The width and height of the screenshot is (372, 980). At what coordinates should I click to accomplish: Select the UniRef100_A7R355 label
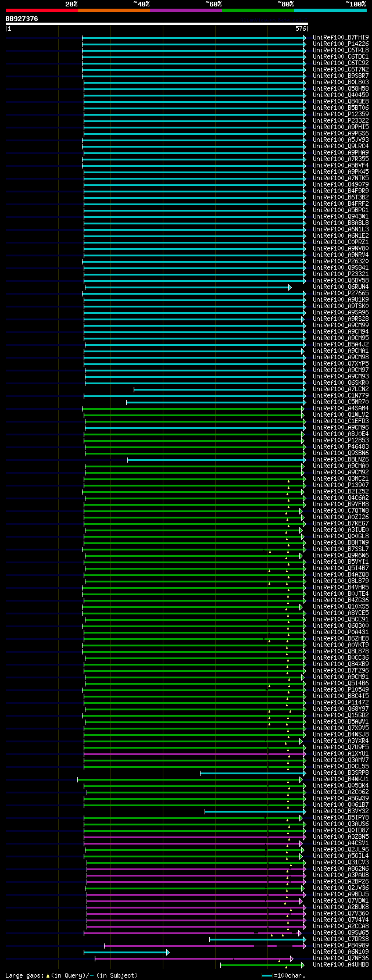(x=341, y=159)
